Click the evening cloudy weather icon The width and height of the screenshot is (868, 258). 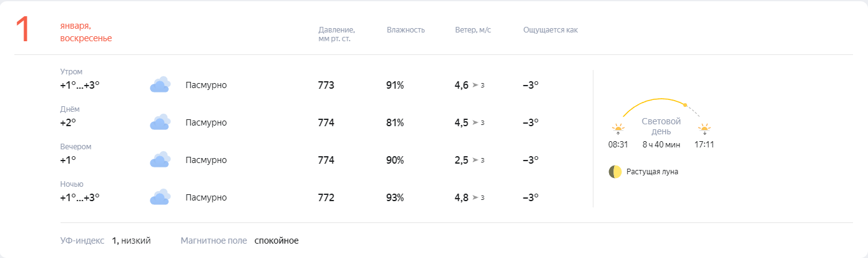coord(160,160)
